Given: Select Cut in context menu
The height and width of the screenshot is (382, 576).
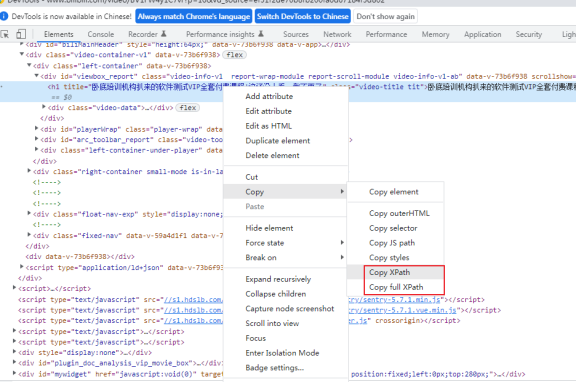Looking at the screenshot, I should click(285, 177).
